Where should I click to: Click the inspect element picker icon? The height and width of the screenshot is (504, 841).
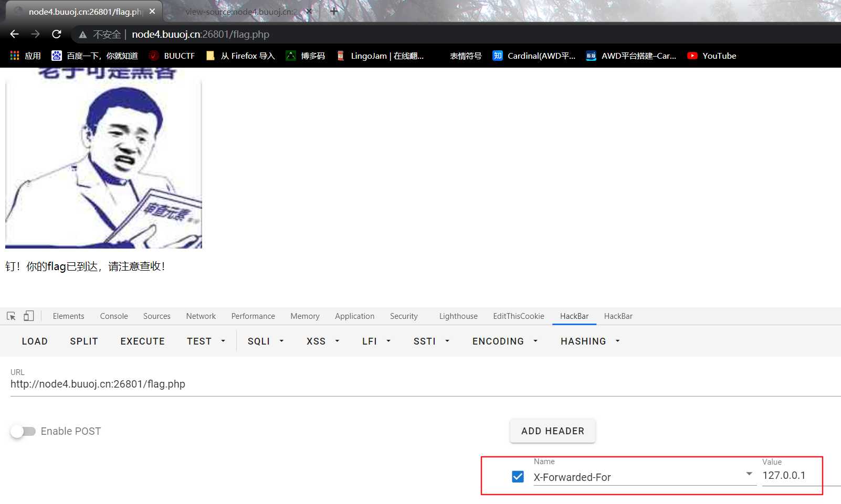coord(10,316)
